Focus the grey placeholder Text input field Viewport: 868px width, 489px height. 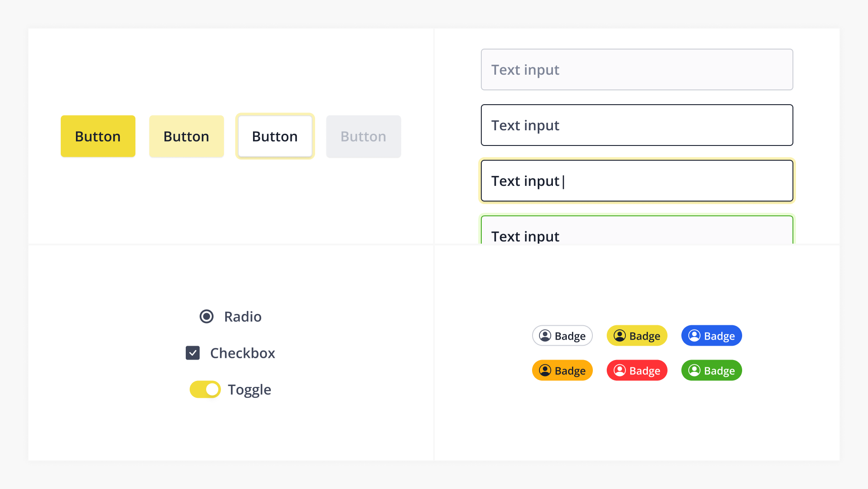[x=637, y=69]
